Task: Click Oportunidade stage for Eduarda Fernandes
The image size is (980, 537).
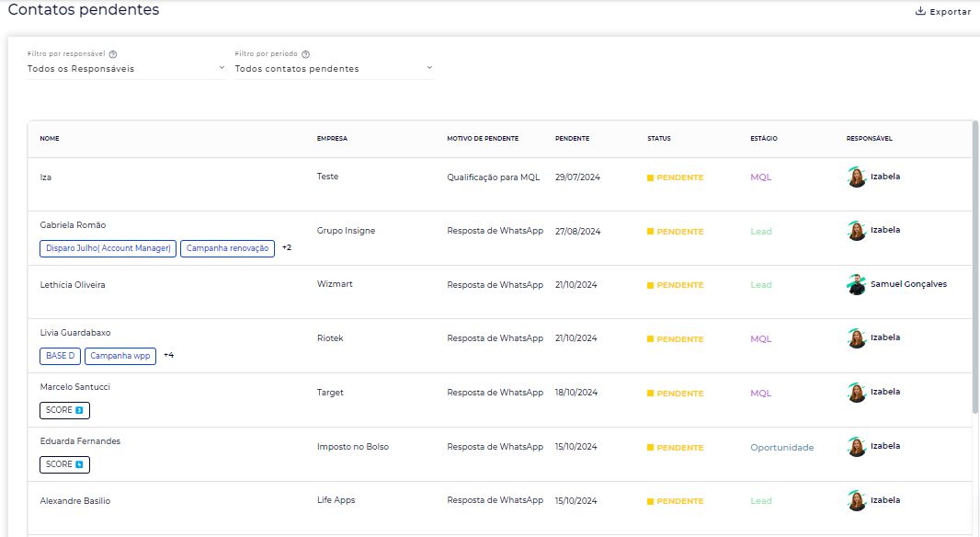Action: point(781,448)
